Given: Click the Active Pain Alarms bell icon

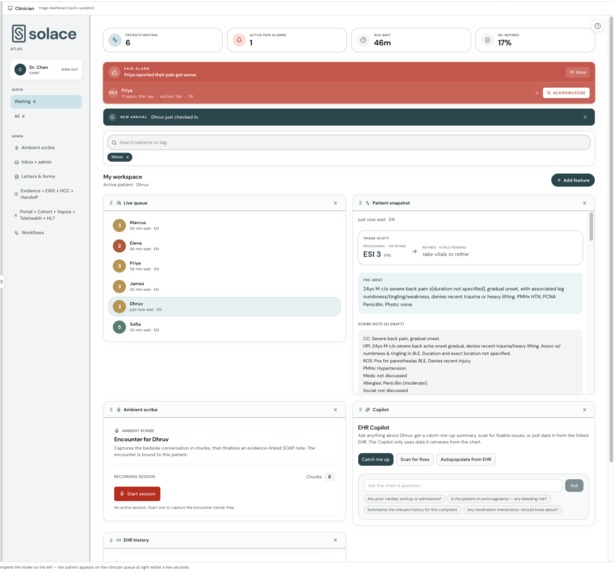Looking at the screenshot, I should tap(239, 40).
